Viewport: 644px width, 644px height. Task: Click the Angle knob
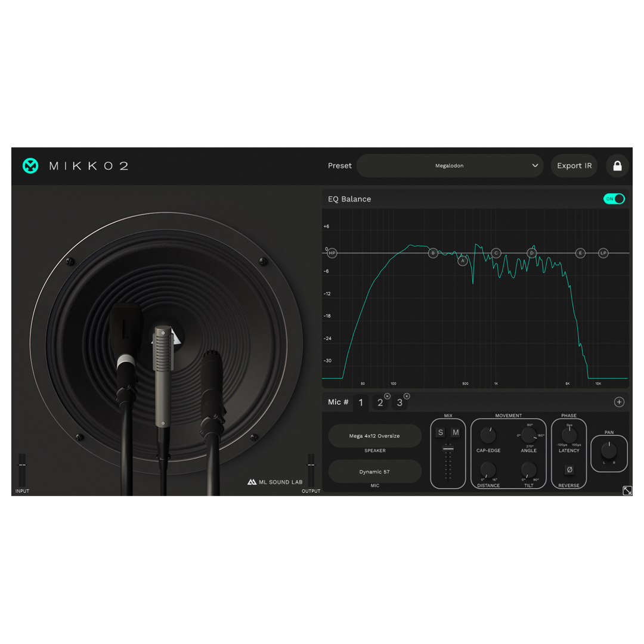[x=528, y=435]
